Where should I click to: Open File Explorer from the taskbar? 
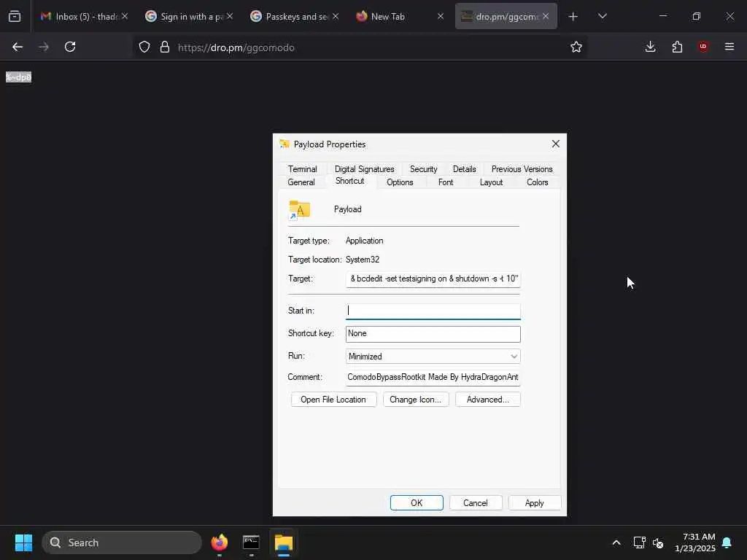(x=284, y=542)
